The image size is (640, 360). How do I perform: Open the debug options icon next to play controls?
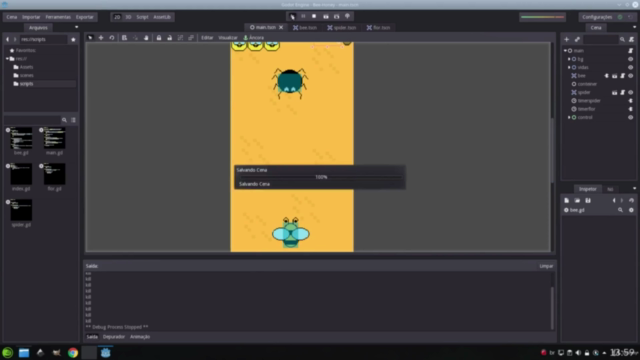tap(347, 16)
